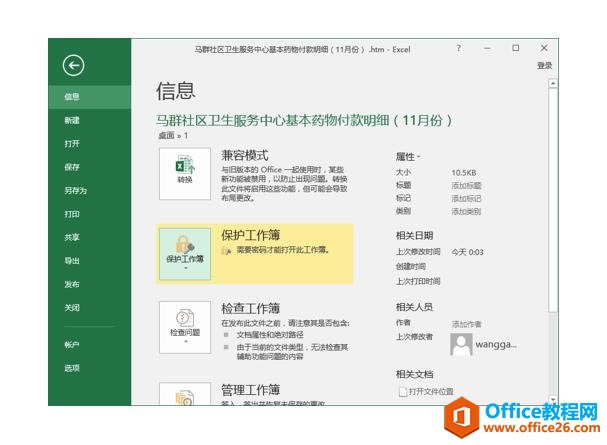607x445 pixels.
Task: Click the 登录 sign-in link
Action: click(x=544, y=66)
